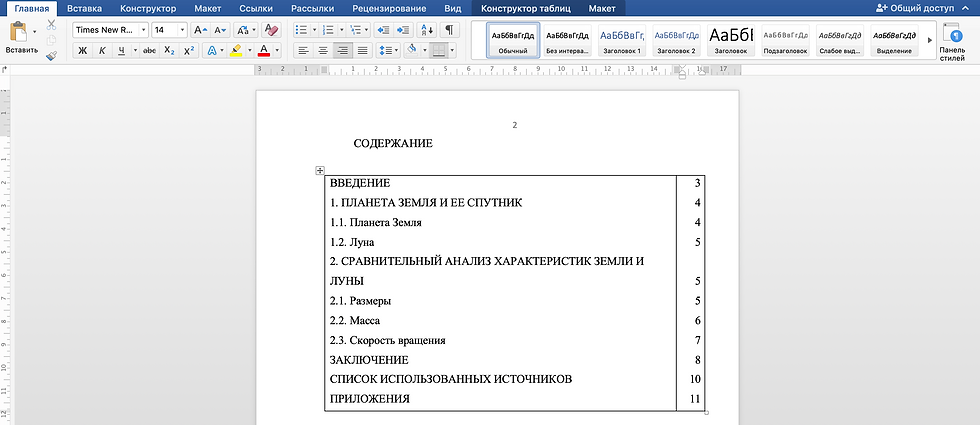Apply strikethrough with the abc icon
The width and height of the screenshot is (980, 425).
[x=149, y=51]
